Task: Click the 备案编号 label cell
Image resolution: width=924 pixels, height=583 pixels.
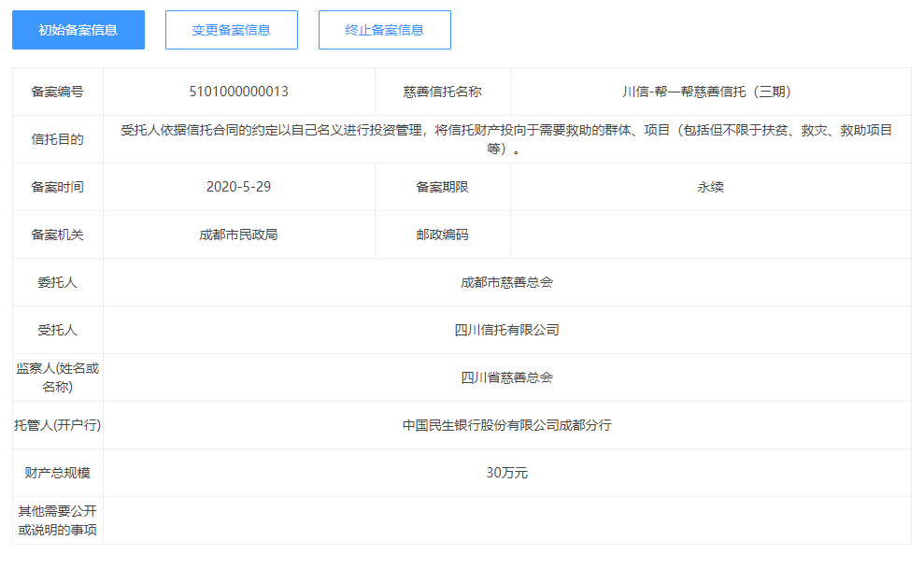Action: [58, 92]
